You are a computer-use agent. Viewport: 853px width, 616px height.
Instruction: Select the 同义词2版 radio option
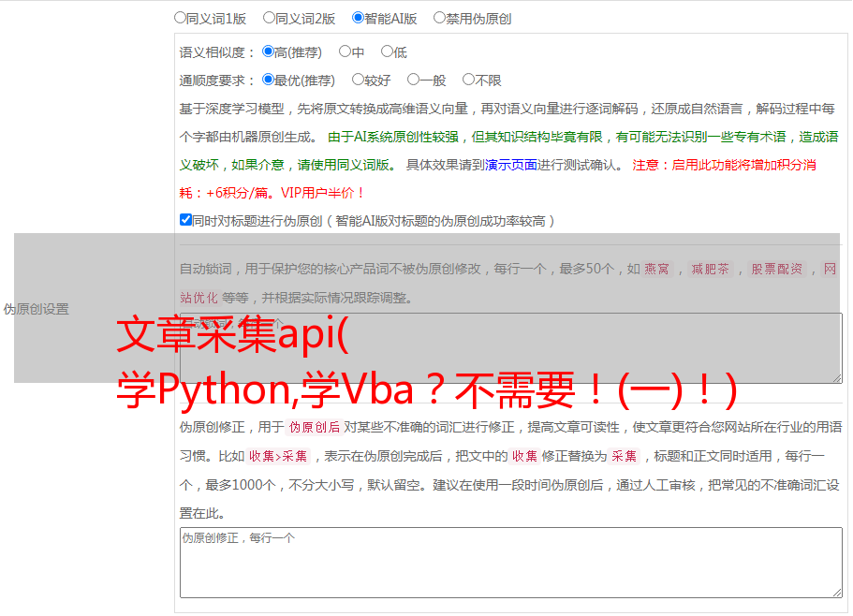click(269, 18)
